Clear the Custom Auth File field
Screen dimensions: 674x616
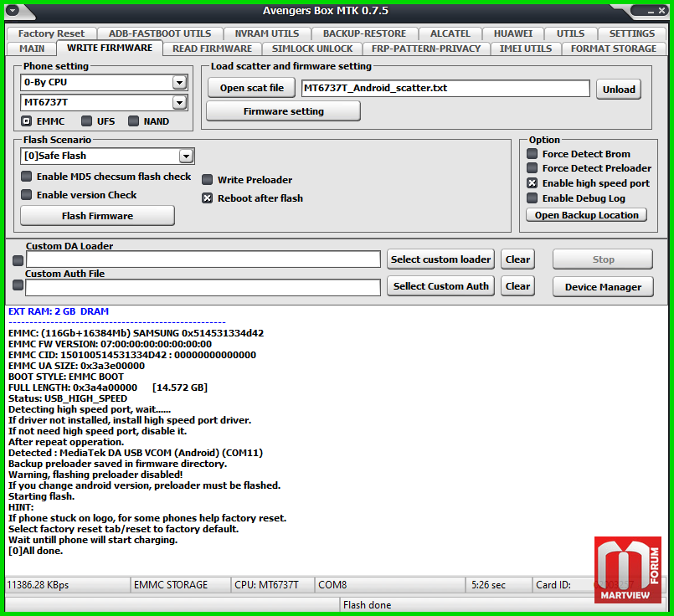[x=517, y=286]
